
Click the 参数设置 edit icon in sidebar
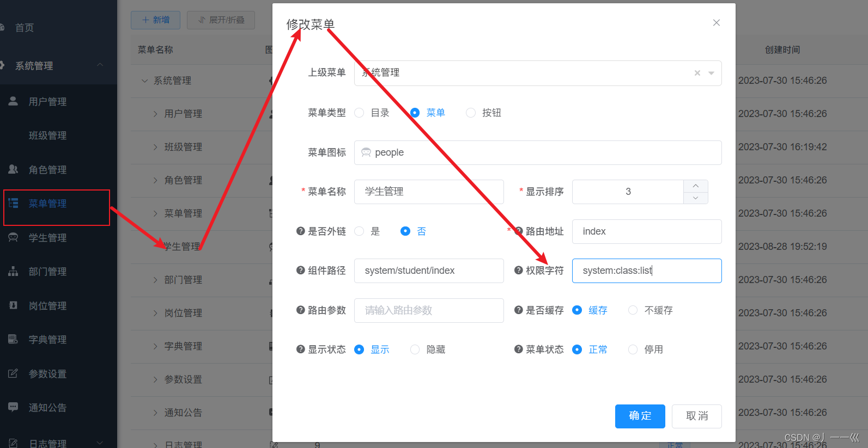click(x=13, y=373)
